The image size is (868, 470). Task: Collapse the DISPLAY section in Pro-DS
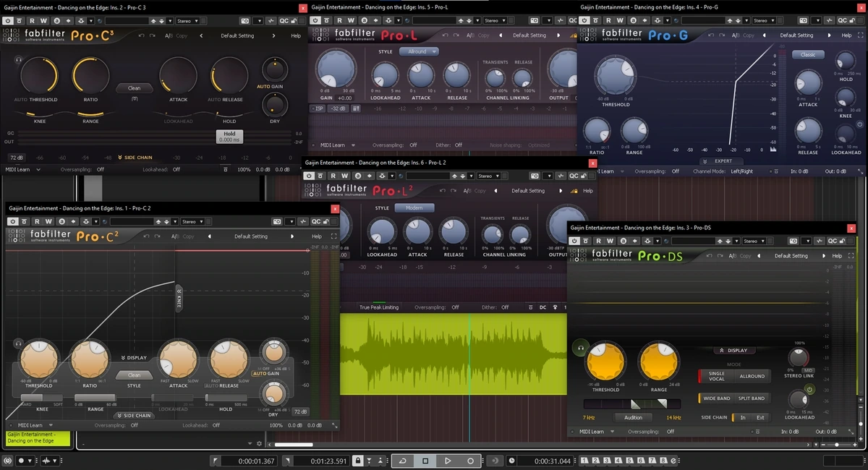733,350
